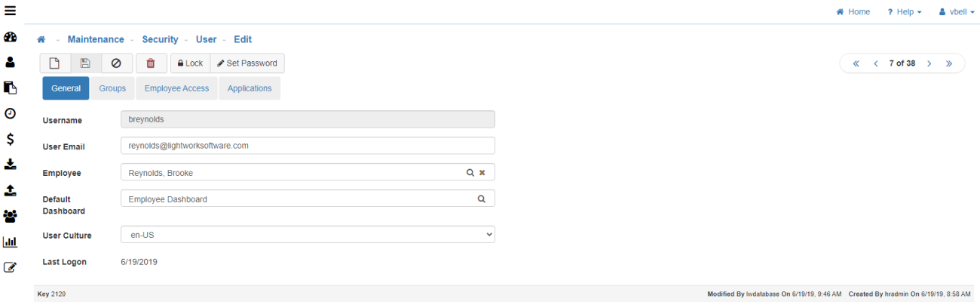Viewport: 980px width, 305px height.
Task: Lock the user with Lock button
Action: point(190,63)
